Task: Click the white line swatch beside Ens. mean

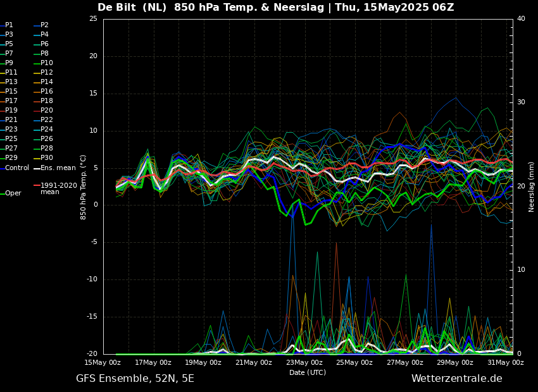Action: coord(36,168)
